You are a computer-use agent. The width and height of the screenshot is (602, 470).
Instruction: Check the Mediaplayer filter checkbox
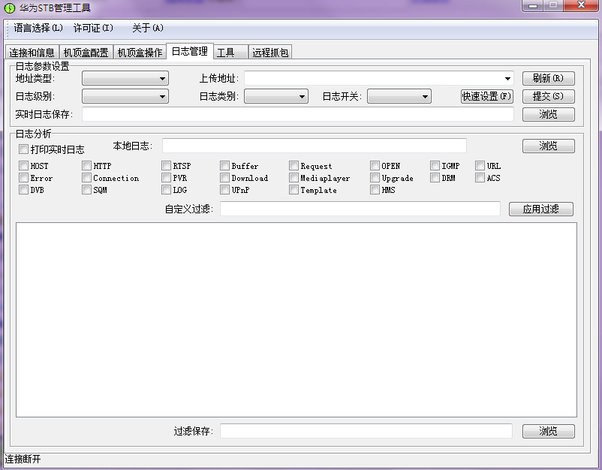294,177
